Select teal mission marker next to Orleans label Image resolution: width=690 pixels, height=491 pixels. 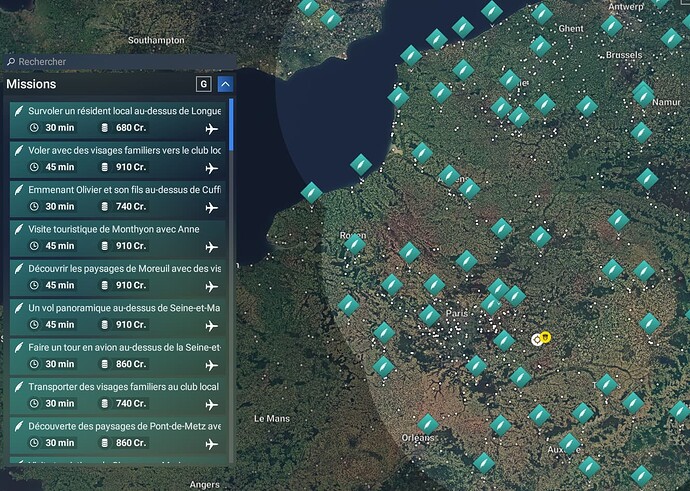coord(427,423)
